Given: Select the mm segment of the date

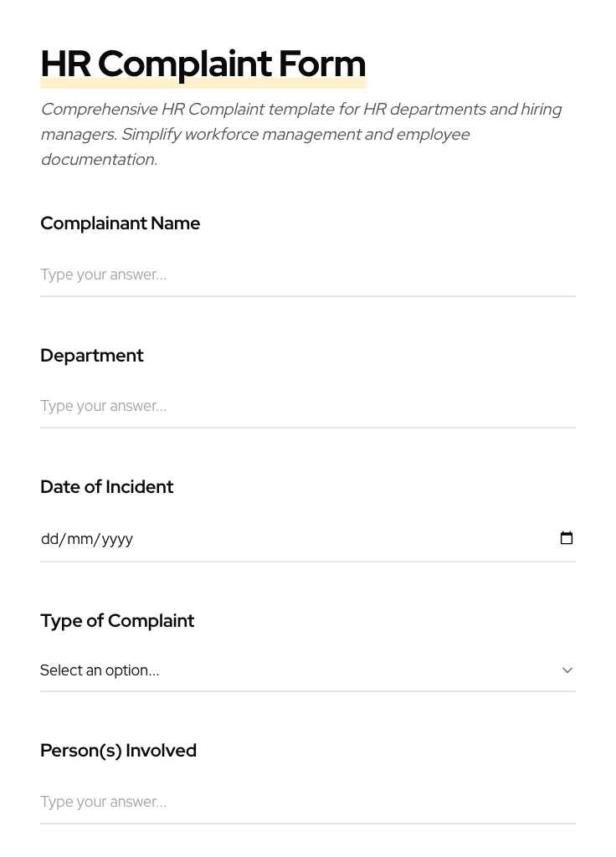Looking at the screenshot, I should 79,539.
